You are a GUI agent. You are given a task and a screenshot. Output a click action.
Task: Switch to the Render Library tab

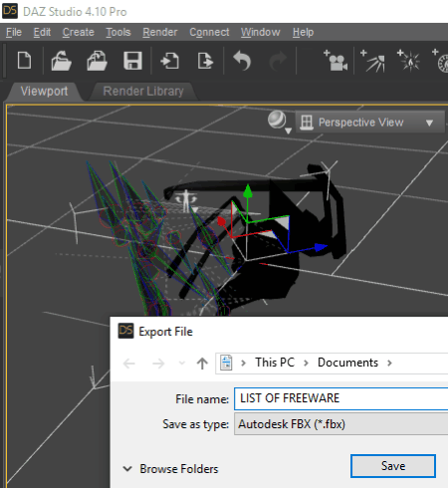143,91
